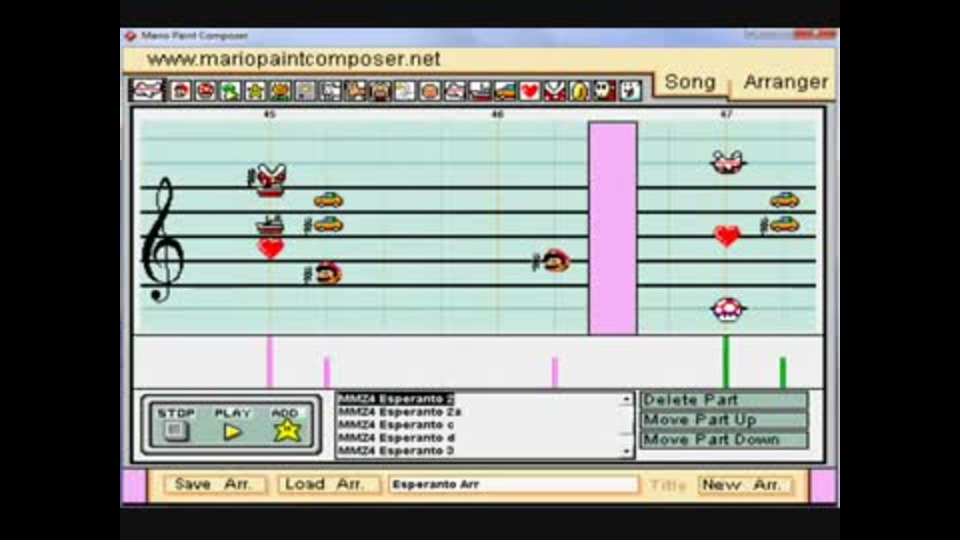Click the parts list scroll-up arrow
This screenshot has width=960, height=540.
click(x=626, y=399)
